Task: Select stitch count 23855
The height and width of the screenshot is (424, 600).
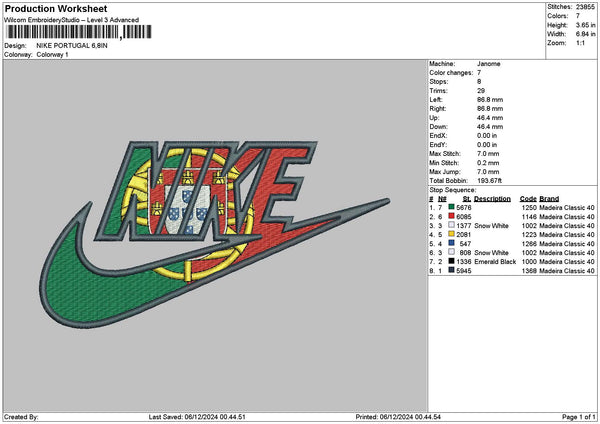Action: coord(585,7)
